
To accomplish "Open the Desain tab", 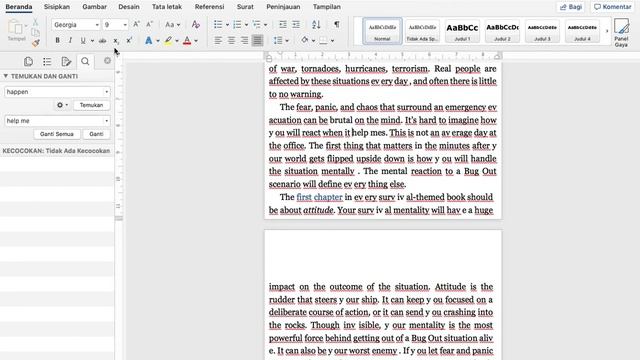I will coord(129,7).
